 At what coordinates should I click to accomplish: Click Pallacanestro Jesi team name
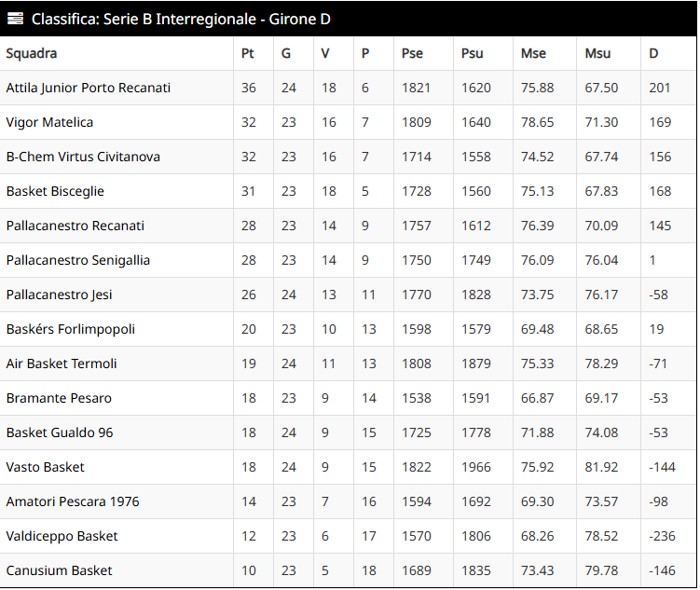pyautogui.click(x=60, y=295)
